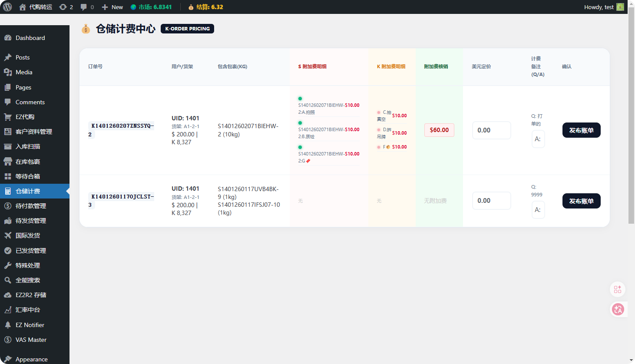Screen dimensions: 635x364
Task: Click the pink translate floating icon
Action: click(x=618, y=309)
